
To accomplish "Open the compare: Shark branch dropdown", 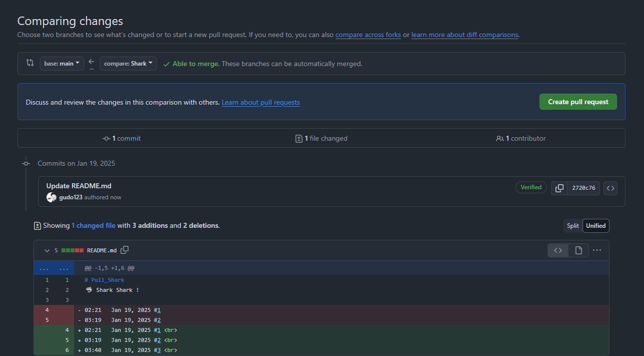I will click(x=128, y=64).
